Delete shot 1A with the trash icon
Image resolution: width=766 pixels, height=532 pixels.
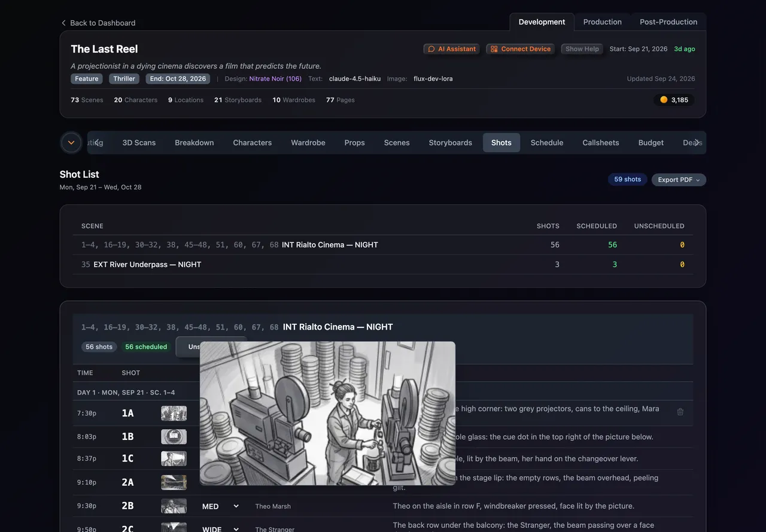tap(680, 412)
